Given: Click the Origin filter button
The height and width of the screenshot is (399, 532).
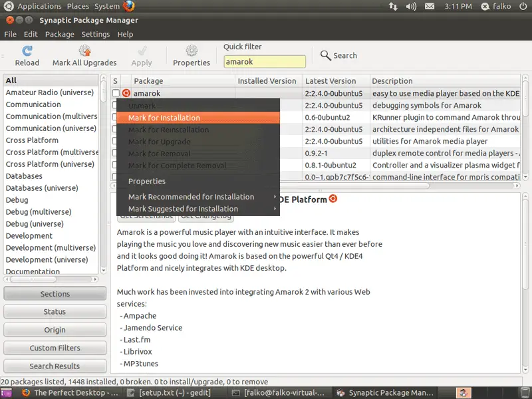Looking at the screenshot, I should (x=55, y=330).
